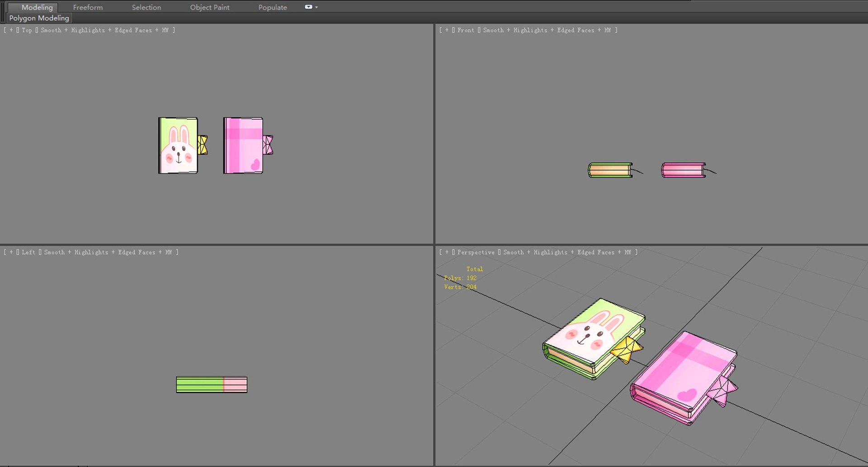Open the Perspective view name menu
868x467 pixels.
[x=476, y=252]
